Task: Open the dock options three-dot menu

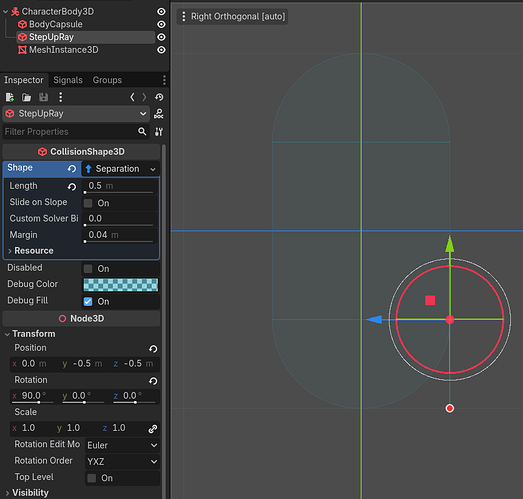Action: click(164, 80)
